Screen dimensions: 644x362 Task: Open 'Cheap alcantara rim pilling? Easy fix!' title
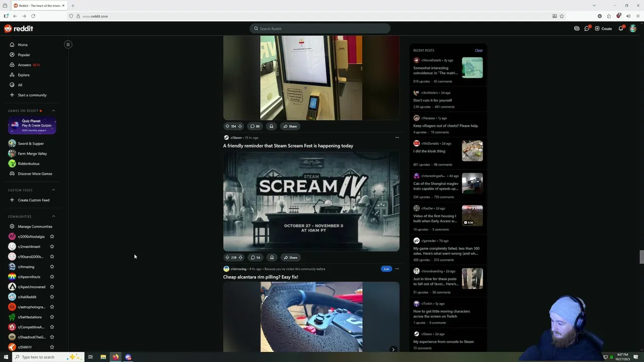pos(261,277)
